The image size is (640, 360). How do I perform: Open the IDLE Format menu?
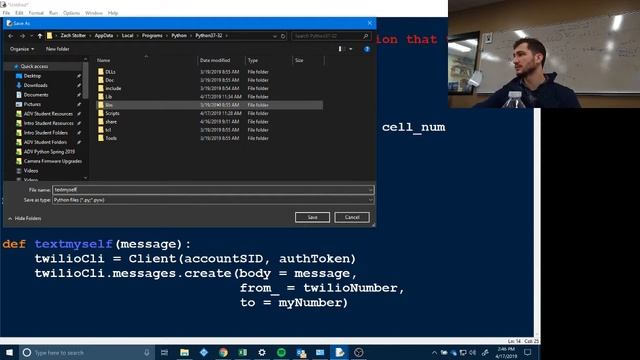pos(36,13)
